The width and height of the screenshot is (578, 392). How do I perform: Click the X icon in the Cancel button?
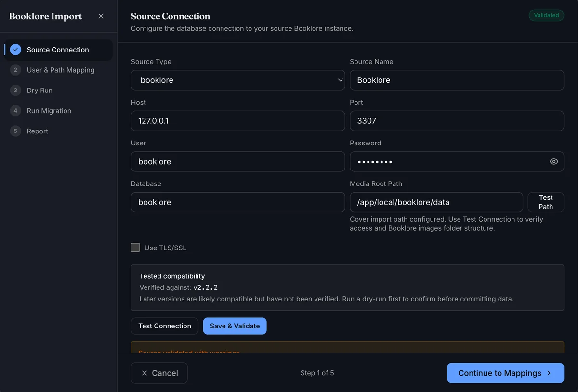pyautogui.click(x=144, y=373)
